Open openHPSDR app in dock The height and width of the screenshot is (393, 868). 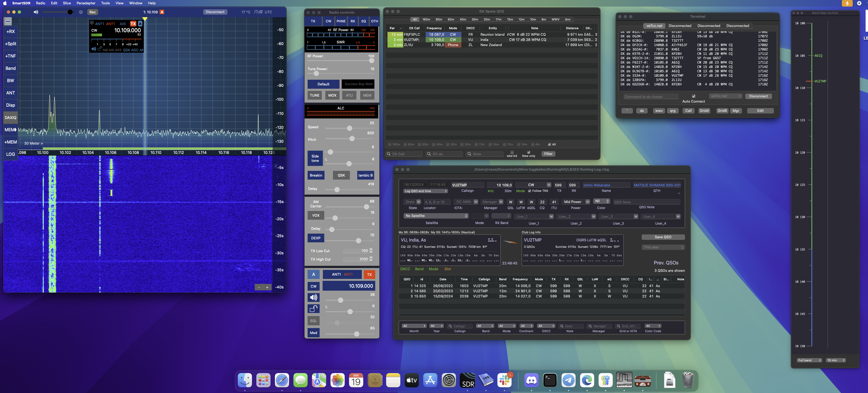pos(624,380)
